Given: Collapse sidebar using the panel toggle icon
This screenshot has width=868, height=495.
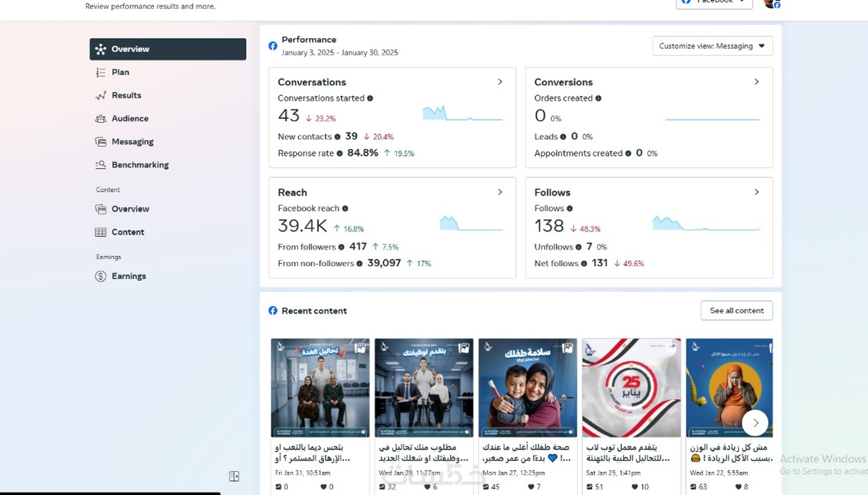Looking at the screenshot, I should (234, 476).
